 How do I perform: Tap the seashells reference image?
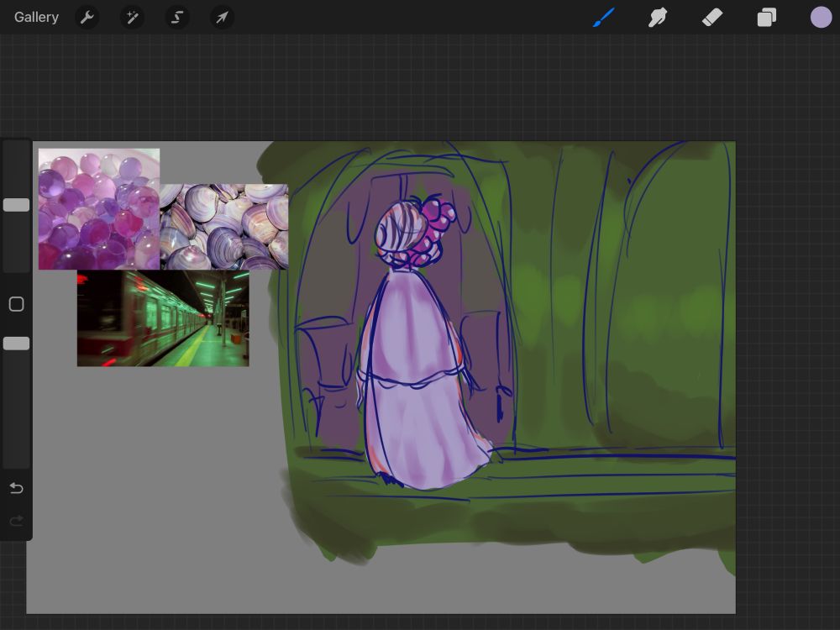pyautogui.click(x=225, y=225)
